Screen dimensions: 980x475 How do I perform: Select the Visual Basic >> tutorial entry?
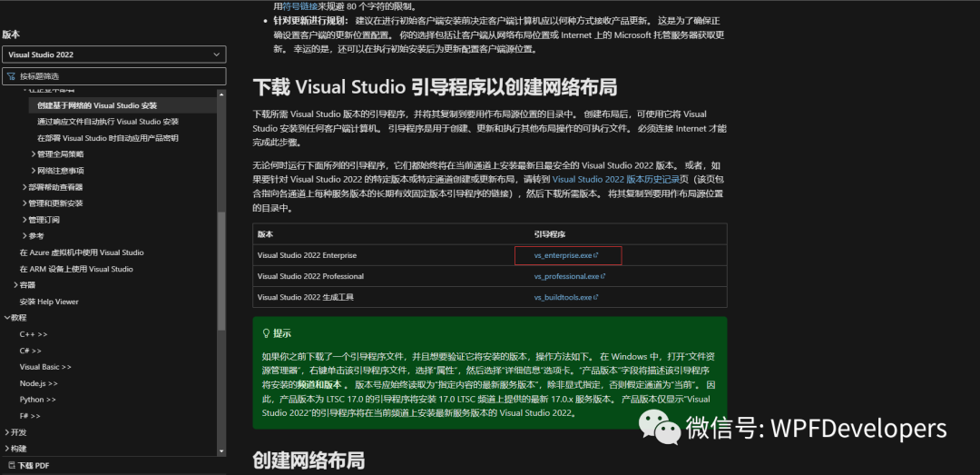click(45, 367)
